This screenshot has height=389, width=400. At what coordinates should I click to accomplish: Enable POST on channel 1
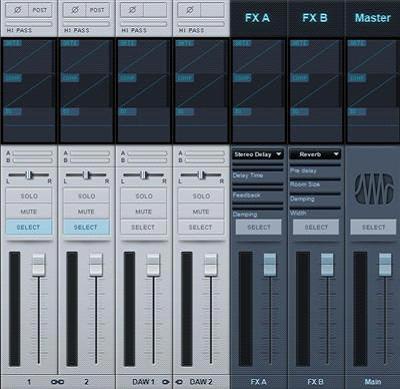point(40,10)
